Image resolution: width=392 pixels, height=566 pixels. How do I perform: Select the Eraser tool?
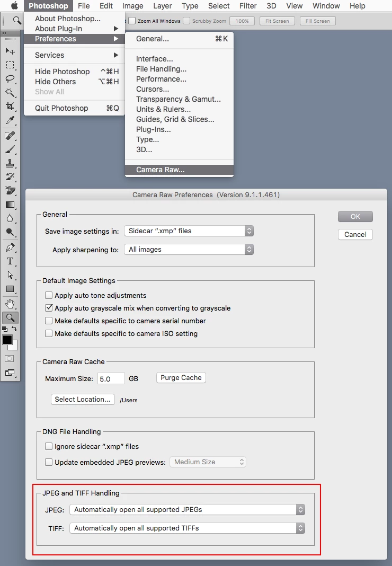pos(10,191)
